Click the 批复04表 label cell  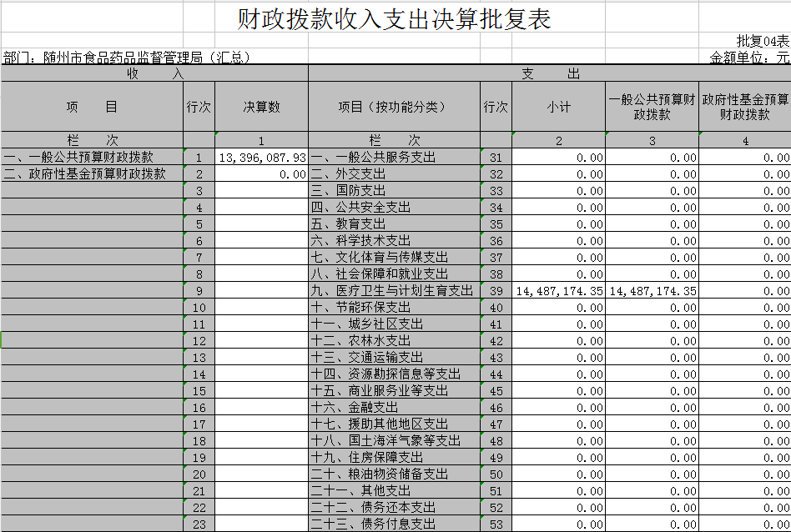coord(762,41)
